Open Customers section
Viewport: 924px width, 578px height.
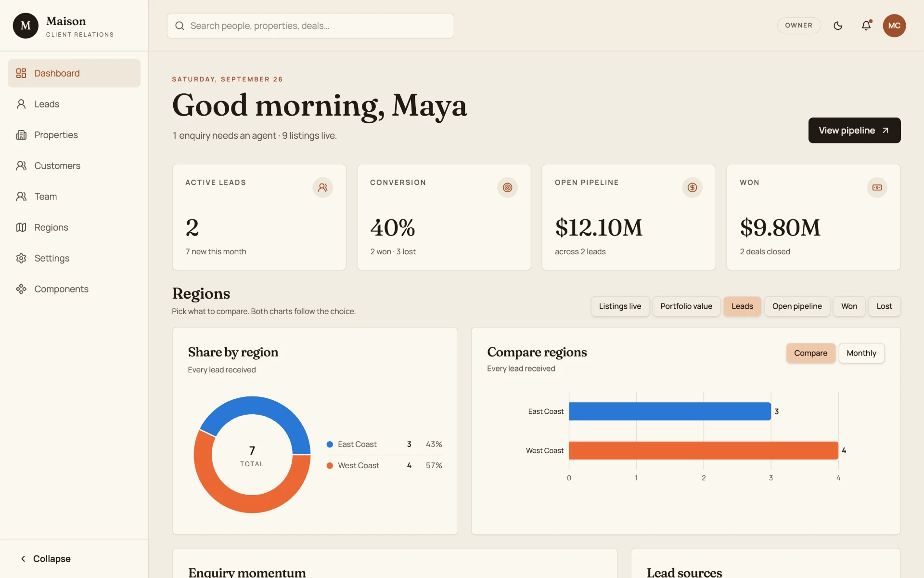click(x=74, y=166)
